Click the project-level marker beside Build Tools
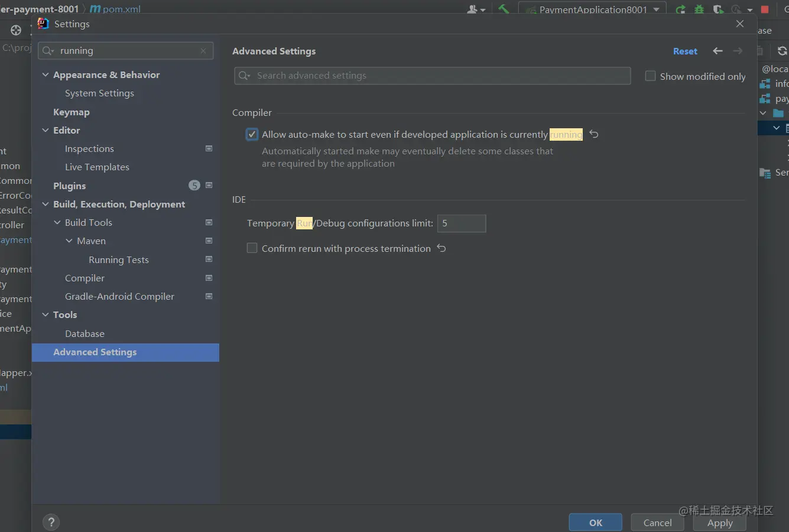The height and width of the screenshot is (532, 789). pos(209,222)
